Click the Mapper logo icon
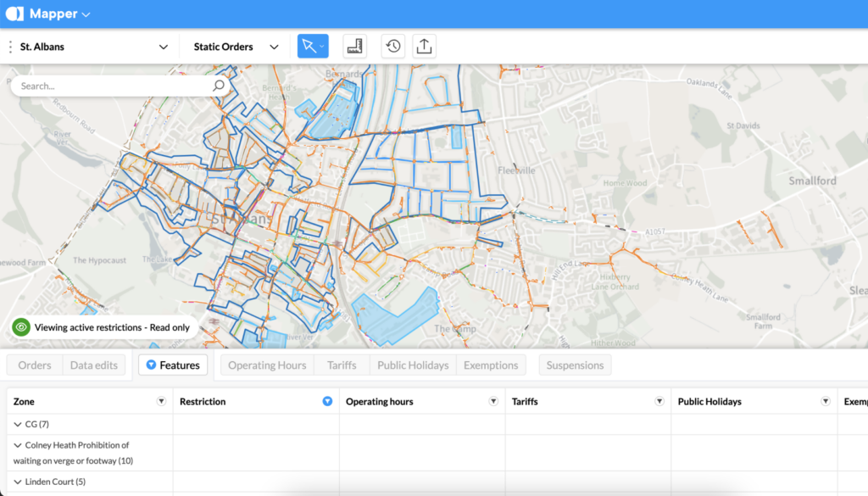868x496 pixels. click(14, 14)
